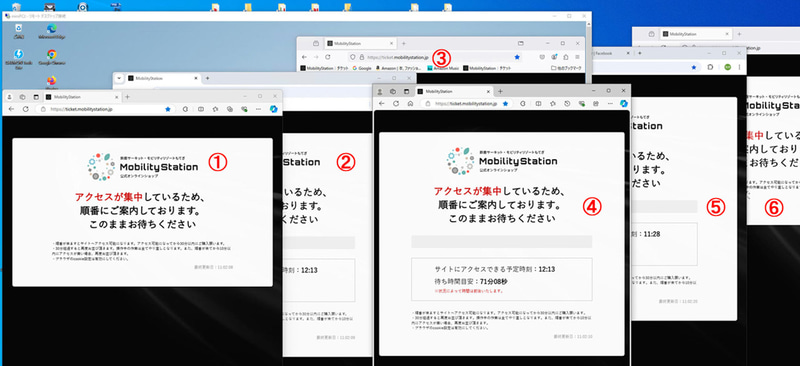Open Copilot in Edge window ①
Image resolution: width=800 pixels, height=366 pixels.
click(274, 109)
